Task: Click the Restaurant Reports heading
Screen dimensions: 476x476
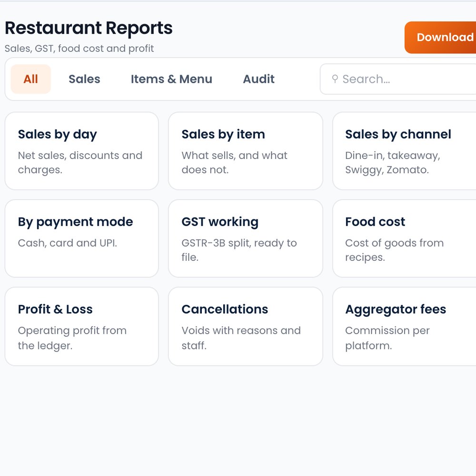Action: [89, 28]
